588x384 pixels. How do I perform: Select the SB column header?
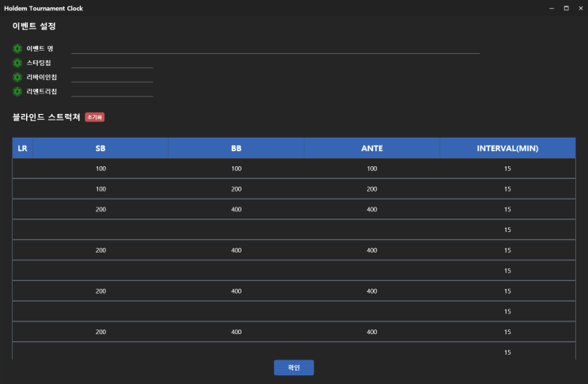coord(101,148)
